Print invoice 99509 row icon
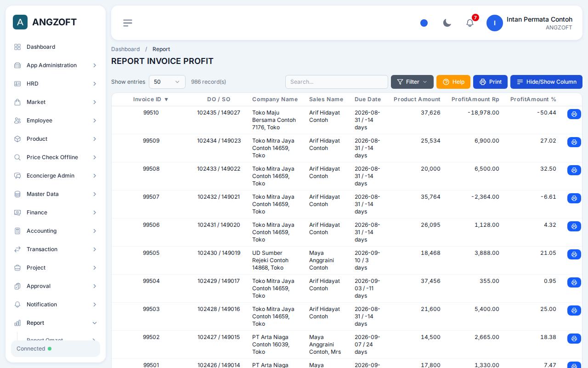Image resolution: width=588 pixels, height=368 pixels. point(574,142)
